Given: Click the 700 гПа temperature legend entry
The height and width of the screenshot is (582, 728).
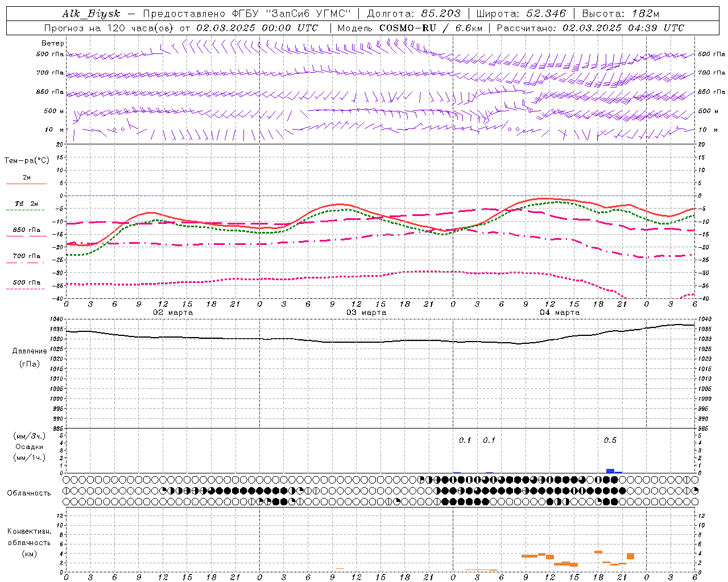Looking at the screenshot, I should (27, 256).
